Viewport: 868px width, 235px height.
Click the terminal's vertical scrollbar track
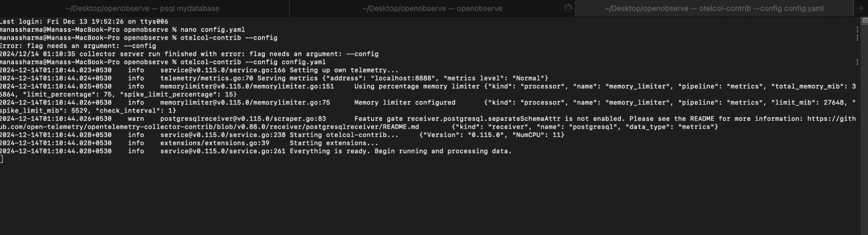[x=864, y=131]
